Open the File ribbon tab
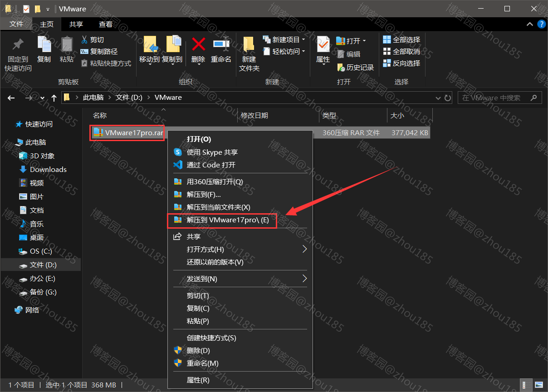This screenshot has height=392, width=548. 16,24
